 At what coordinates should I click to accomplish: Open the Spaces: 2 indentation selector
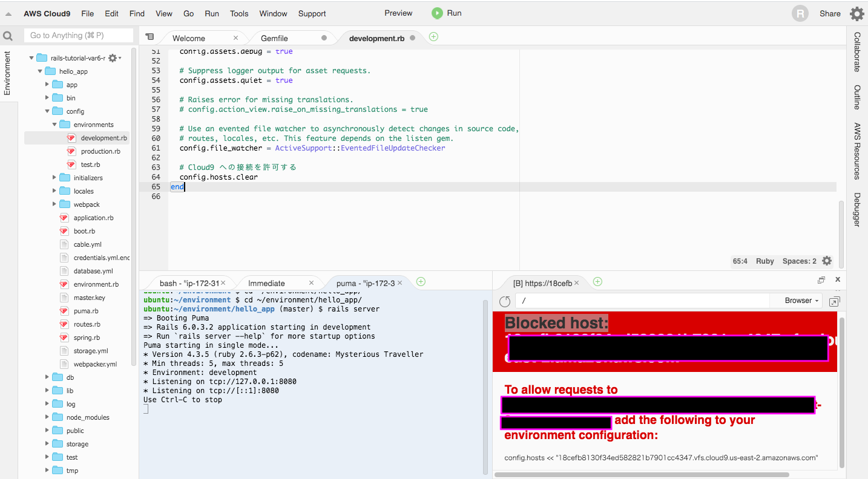[799, 261]
